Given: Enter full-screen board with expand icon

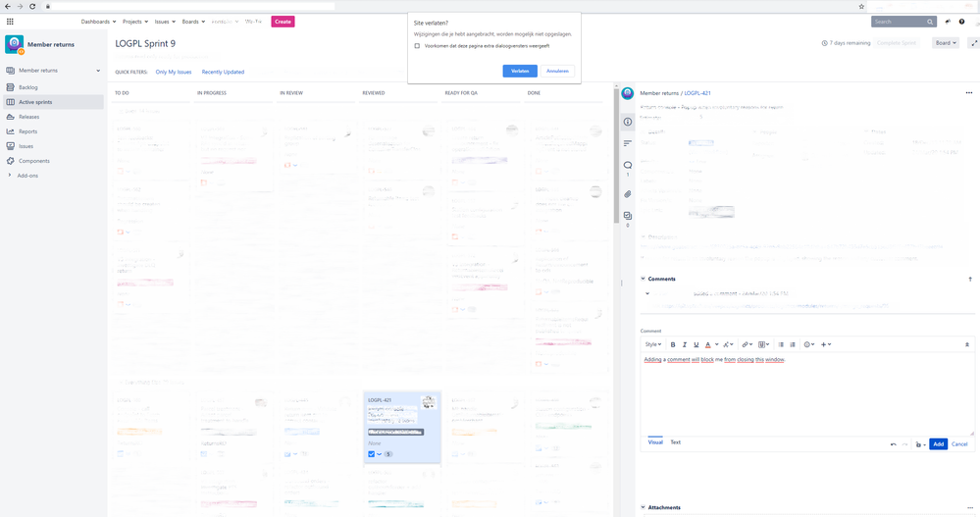Looking at the screenshot, I should (974, 43).
